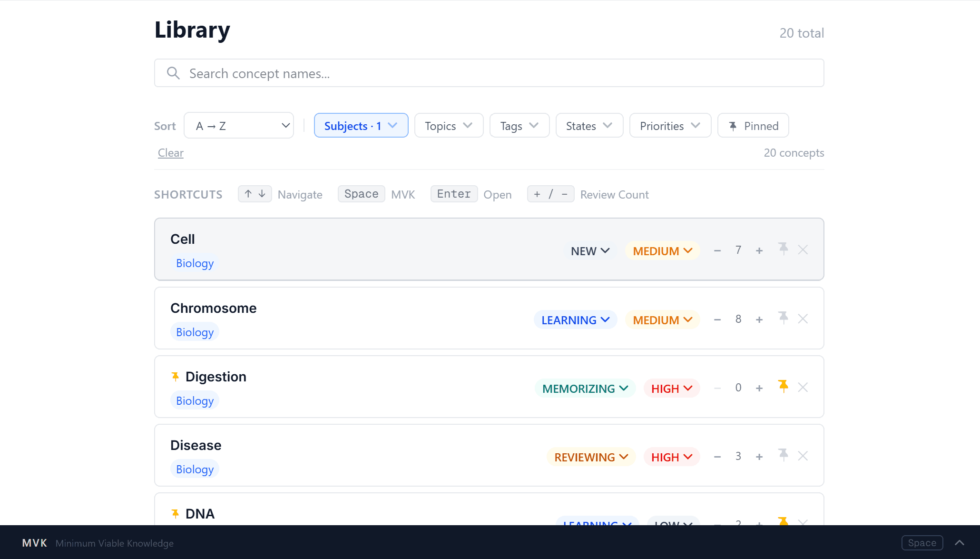Open the Disease concept title
This screenshot has width=980, height=559.
coord(196,445)
